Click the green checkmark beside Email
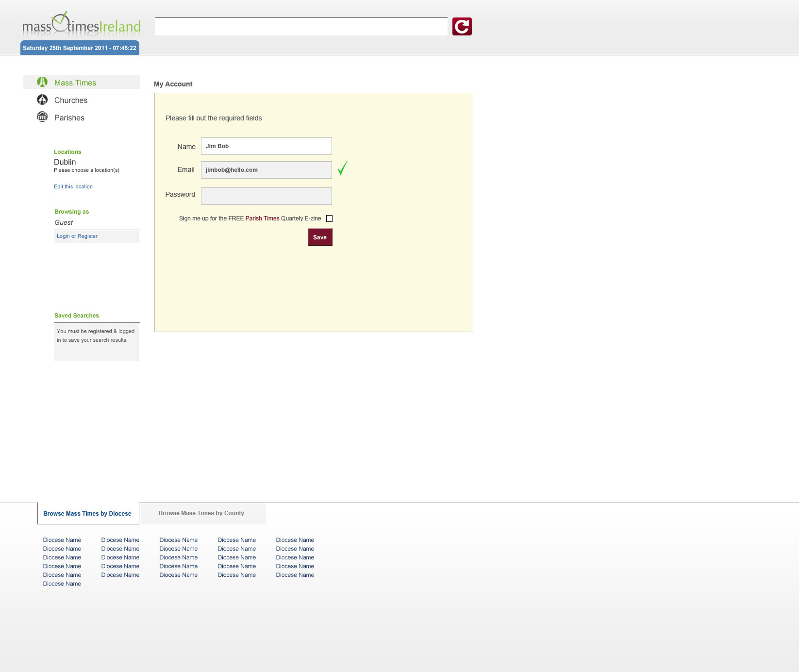This screenshot has width=799, height=672. tap(342, 168)
